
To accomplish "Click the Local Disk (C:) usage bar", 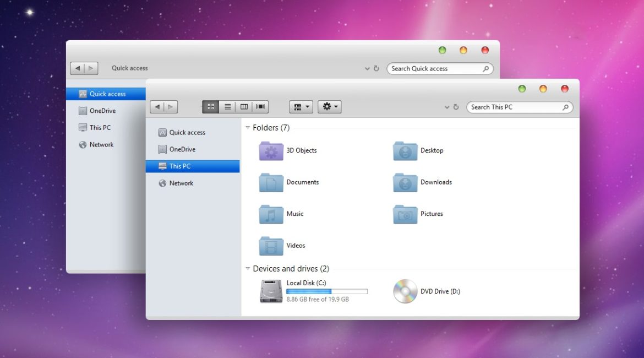I will point(327,291).
